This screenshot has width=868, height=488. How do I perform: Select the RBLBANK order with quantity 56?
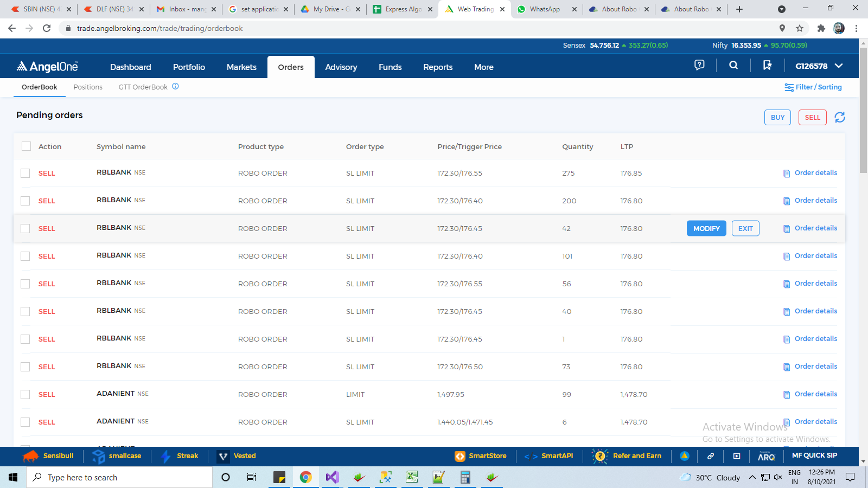click(x=25, y=284)
